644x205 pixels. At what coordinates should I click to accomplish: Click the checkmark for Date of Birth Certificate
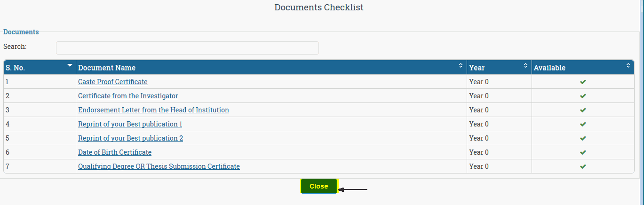click(x=583, y=152)
